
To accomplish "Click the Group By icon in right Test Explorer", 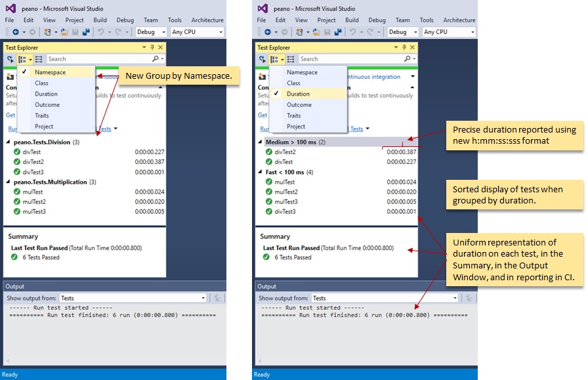I will pyautogui.click(x=274, y=59).
